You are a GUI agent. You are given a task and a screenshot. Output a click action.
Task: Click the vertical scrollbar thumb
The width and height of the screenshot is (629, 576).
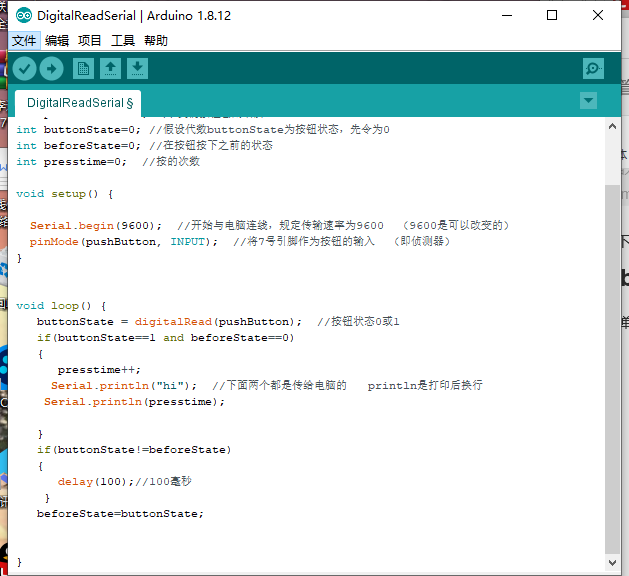612,369
